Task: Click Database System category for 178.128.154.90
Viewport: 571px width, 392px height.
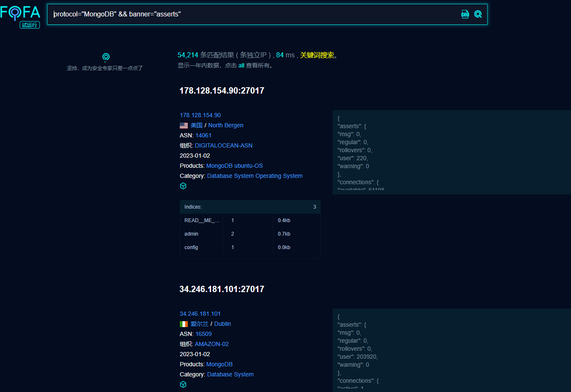Action: coord(230,176)
